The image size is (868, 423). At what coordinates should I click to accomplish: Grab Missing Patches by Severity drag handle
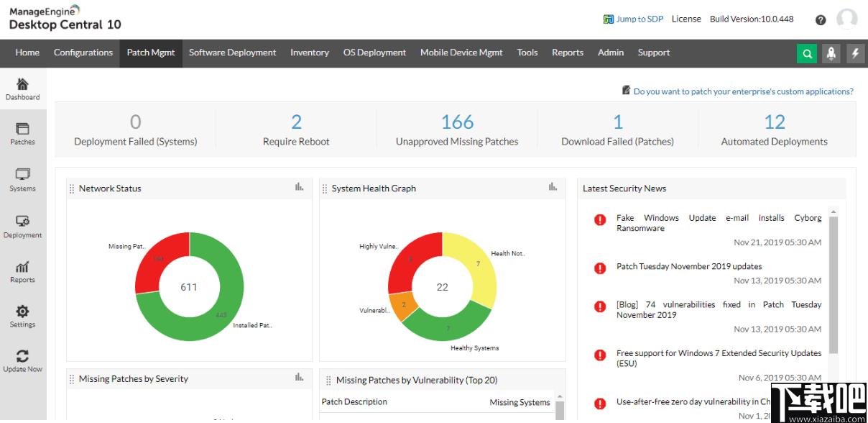click(x=72, y=379)
